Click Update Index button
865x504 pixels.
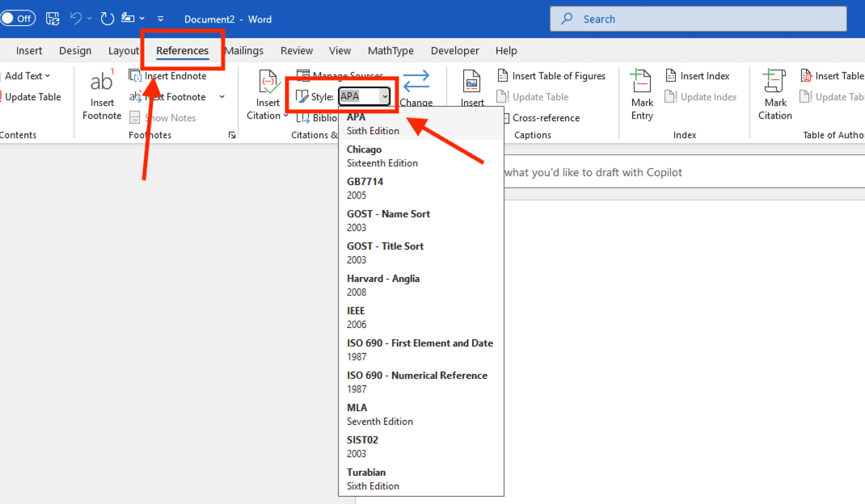701,97
